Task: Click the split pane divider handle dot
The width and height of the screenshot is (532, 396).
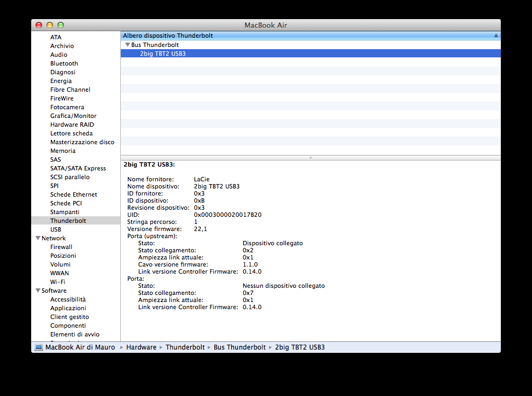Action: click(x=311, y=158)
